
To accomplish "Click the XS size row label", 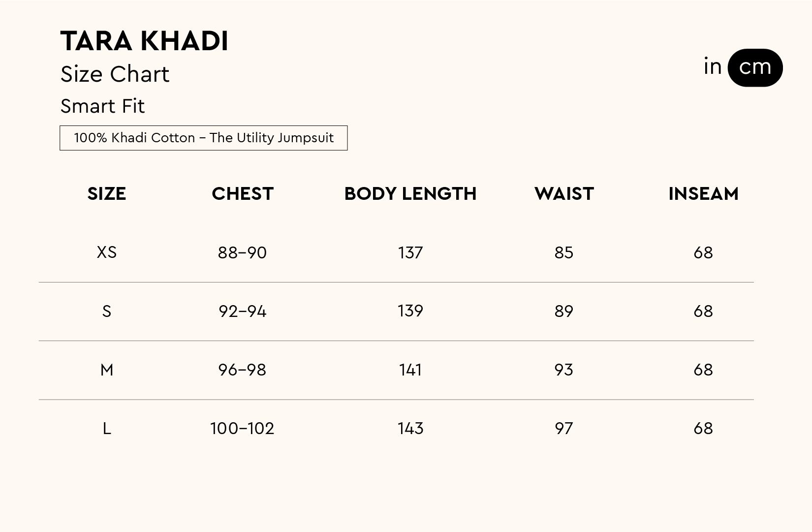I will (107, 252).
